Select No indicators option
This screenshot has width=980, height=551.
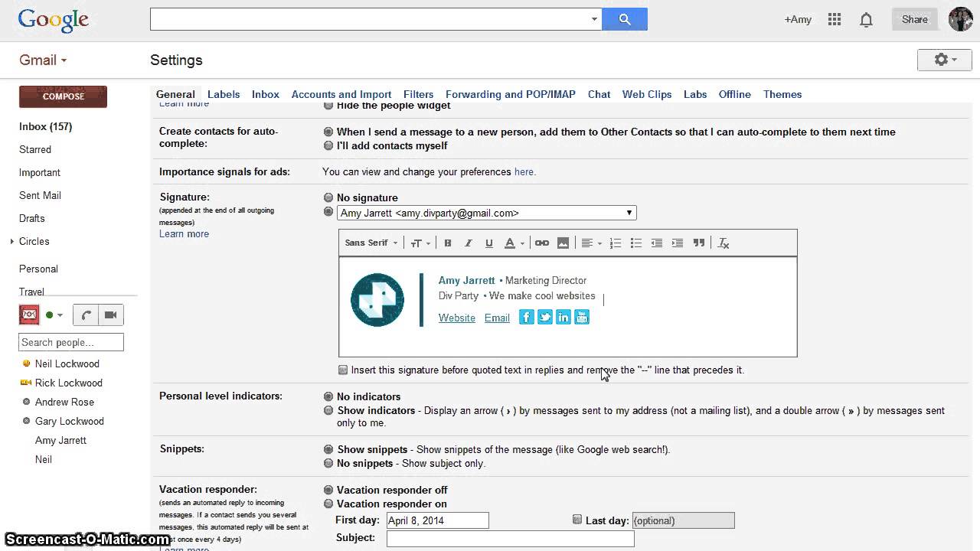(328, 396)
